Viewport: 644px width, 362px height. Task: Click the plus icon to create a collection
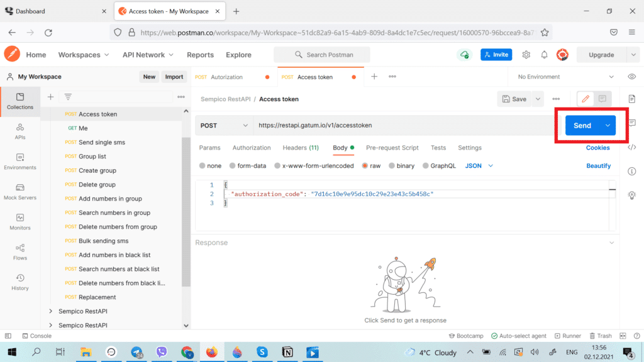coord(50,97)
